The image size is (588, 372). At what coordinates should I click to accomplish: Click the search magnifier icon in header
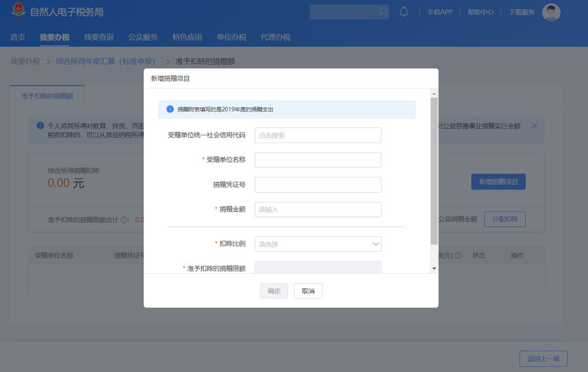pyautogui.click(x=384, y=12)
